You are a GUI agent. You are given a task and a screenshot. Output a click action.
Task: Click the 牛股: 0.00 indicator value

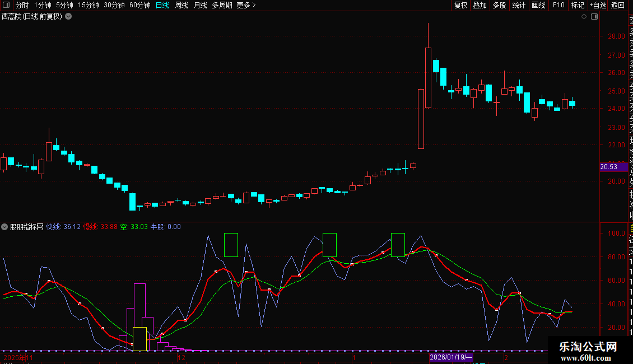point(165,227)
